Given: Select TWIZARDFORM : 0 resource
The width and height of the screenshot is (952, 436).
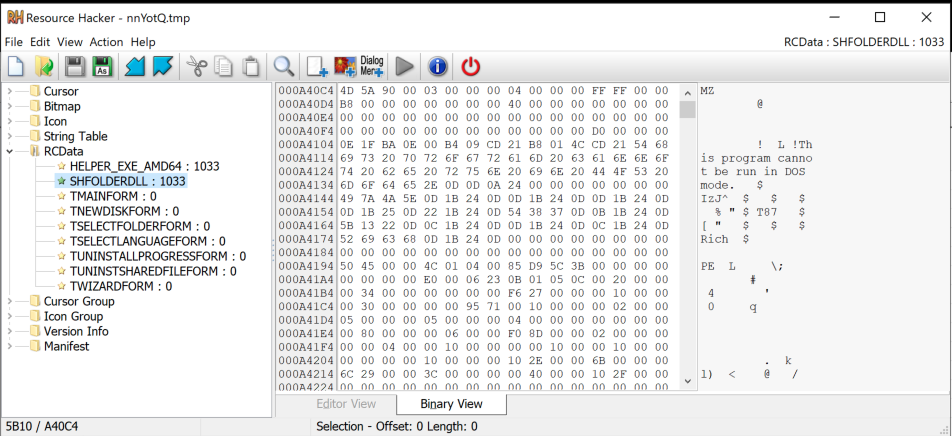Looking at the screenshot, I should coord(121,287).
